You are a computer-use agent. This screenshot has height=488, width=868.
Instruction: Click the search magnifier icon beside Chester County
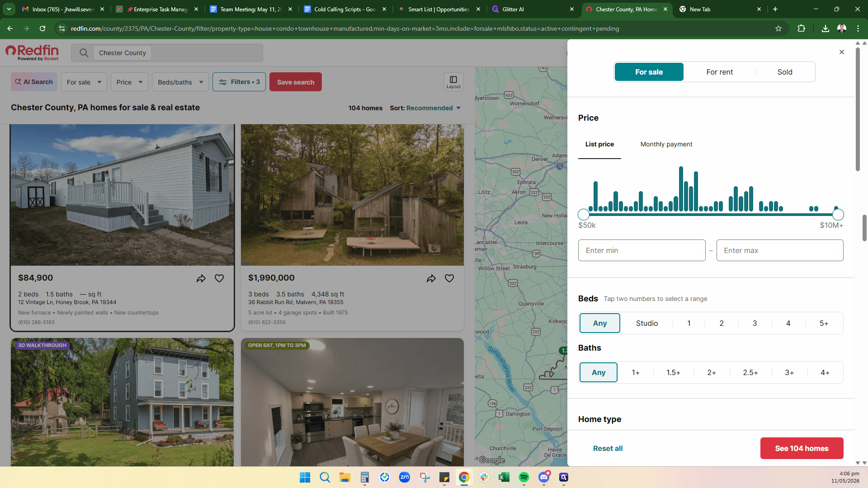84,53
